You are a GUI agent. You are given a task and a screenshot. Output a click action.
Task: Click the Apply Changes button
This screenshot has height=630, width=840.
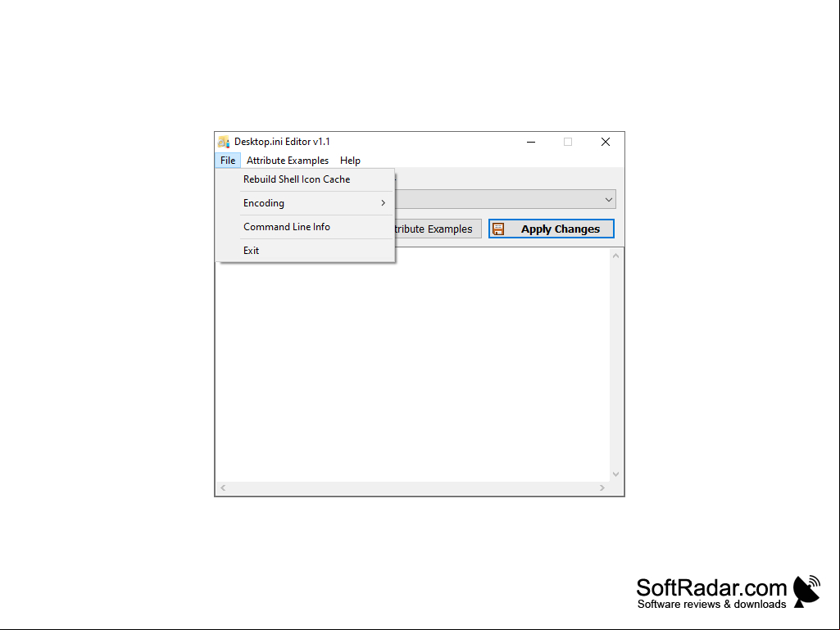(552, 229)
